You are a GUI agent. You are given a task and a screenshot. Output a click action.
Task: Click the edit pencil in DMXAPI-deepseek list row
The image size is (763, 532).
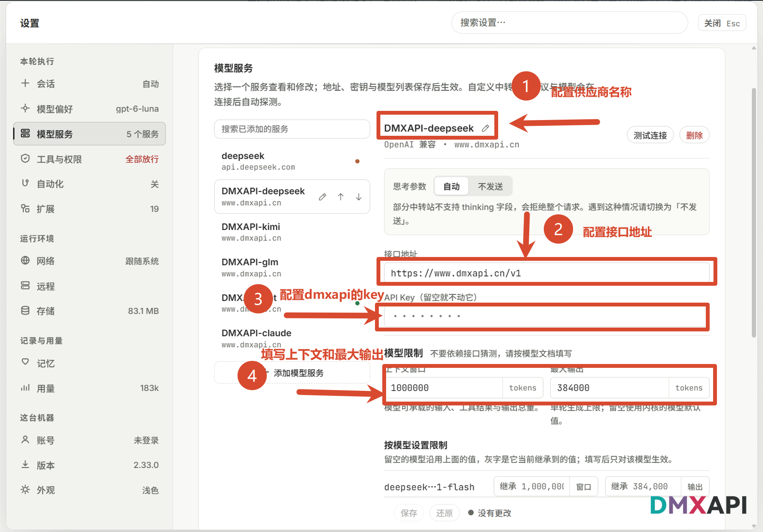point(322,197)
